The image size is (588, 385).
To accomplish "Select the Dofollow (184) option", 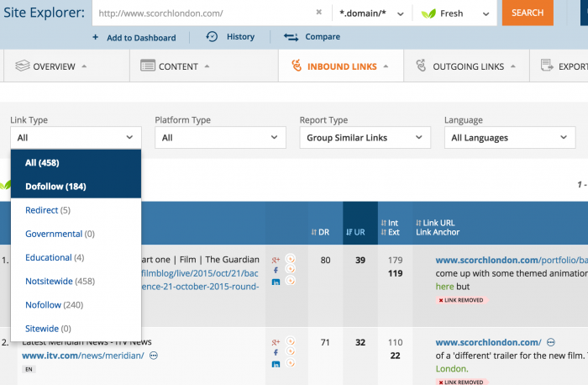I will 55,186.
